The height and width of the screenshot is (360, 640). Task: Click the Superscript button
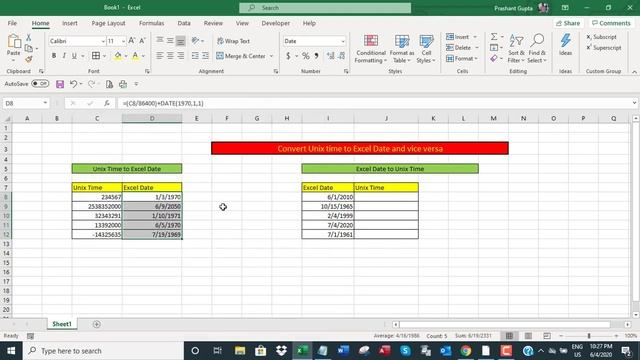604,48
